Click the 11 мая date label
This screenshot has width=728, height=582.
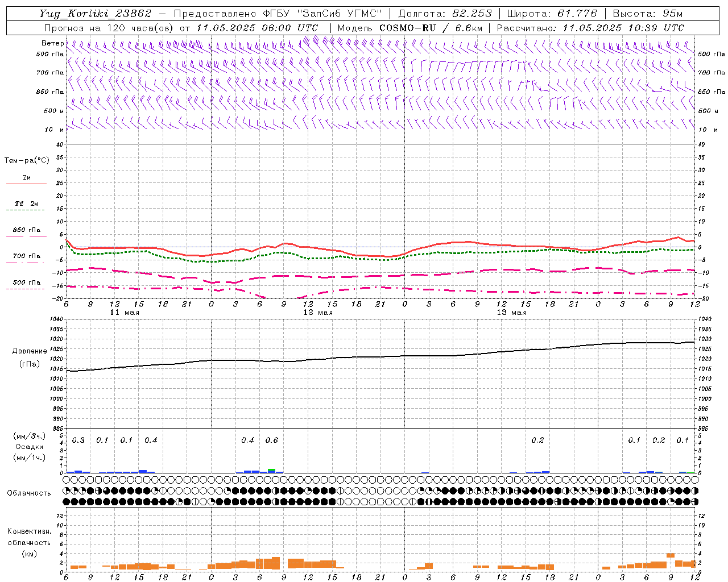pyautogui.click(x=125, y=313)
